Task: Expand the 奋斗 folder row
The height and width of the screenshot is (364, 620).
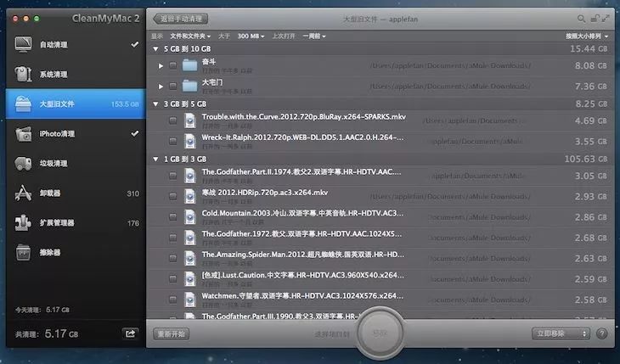Action: 161,65
